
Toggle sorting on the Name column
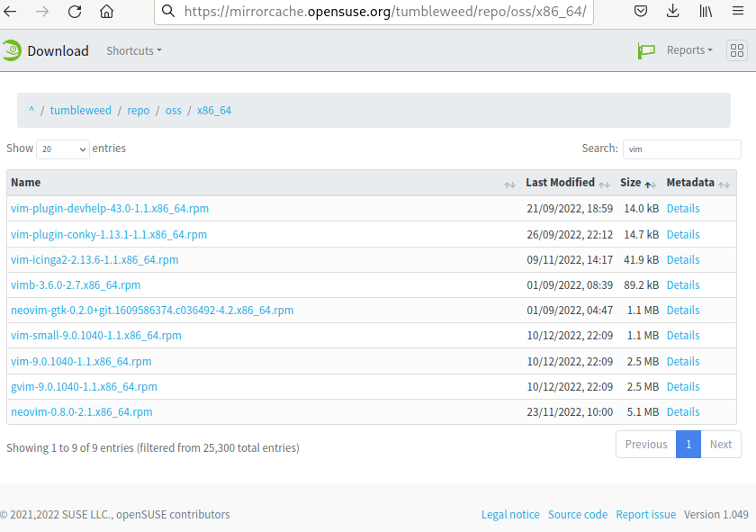[x=509, y=183]
